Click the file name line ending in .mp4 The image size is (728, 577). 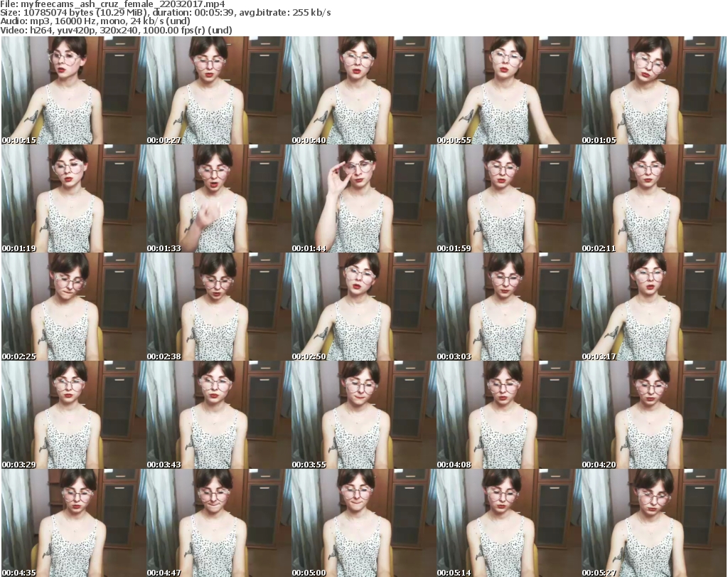(113, 4)
